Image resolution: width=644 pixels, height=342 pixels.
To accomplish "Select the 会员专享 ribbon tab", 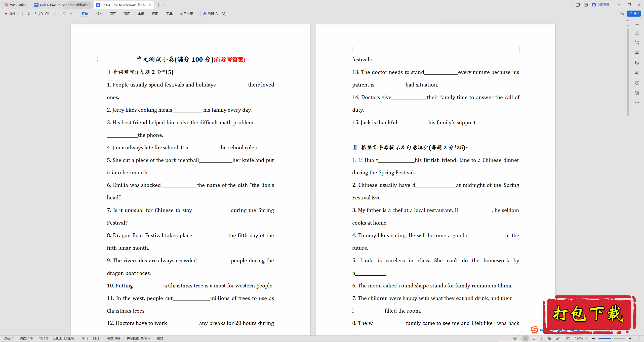I will click(187, 14).
